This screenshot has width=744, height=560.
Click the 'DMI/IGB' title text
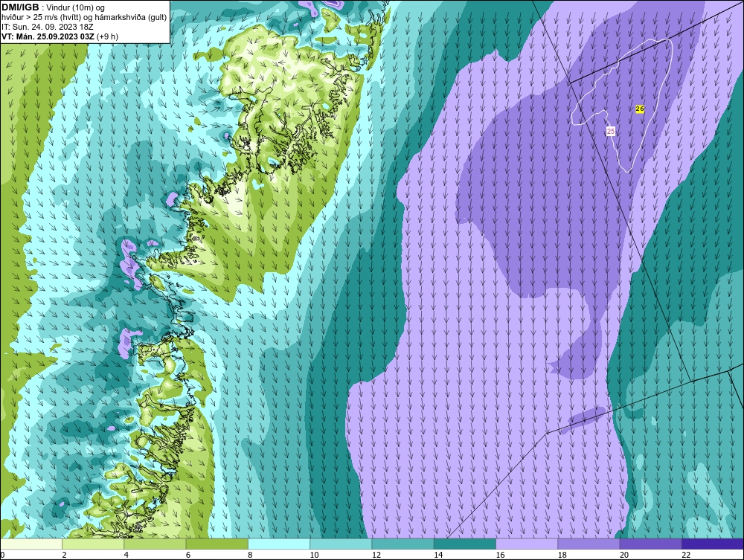pyautogui.click(x=20, y=7)
